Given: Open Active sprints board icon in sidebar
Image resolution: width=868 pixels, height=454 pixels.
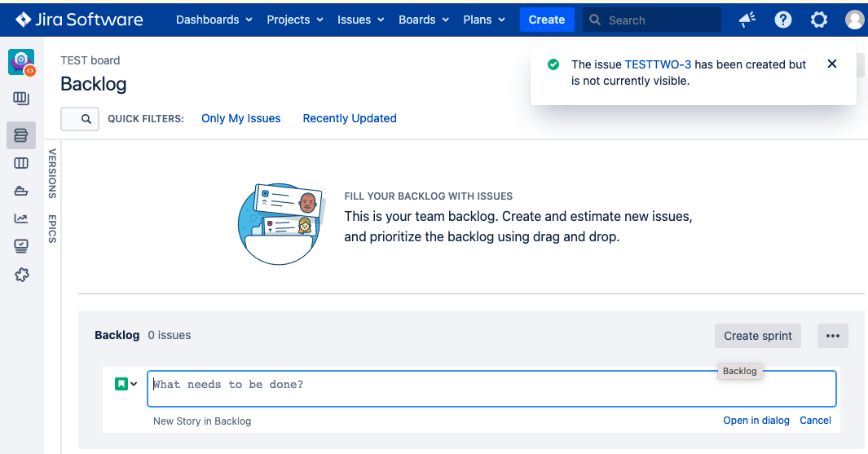Looking at the screenshot, I should pyautogui.click(x=21, y=163).
